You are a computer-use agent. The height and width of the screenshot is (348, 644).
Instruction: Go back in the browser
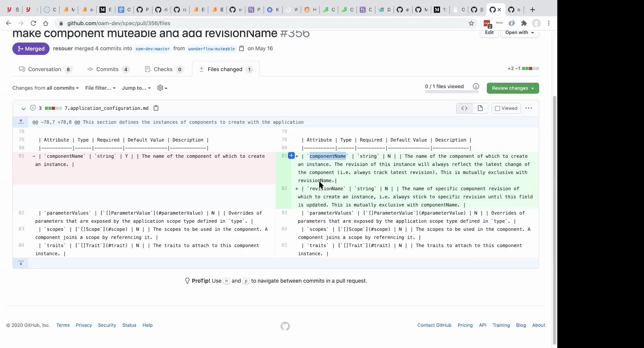pyautogui.click(x=9, y=23)
